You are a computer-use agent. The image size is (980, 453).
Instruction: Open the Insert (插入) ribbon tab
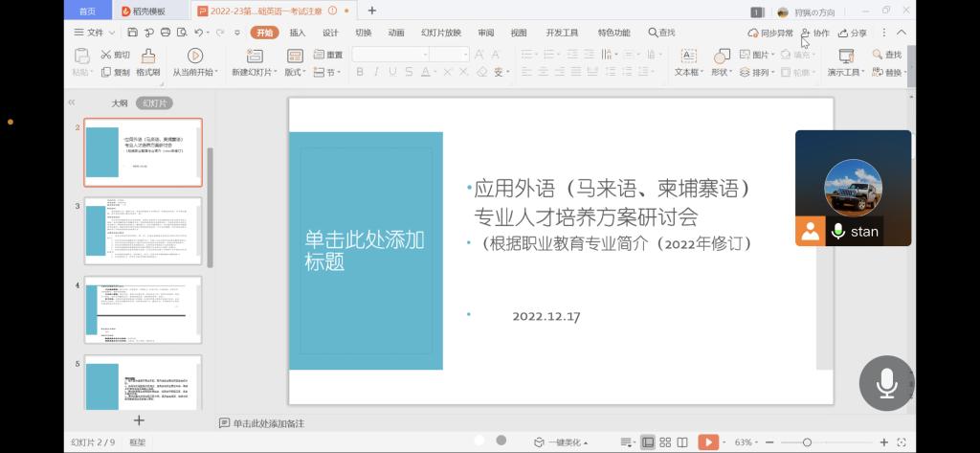click(x=298, y=33)
